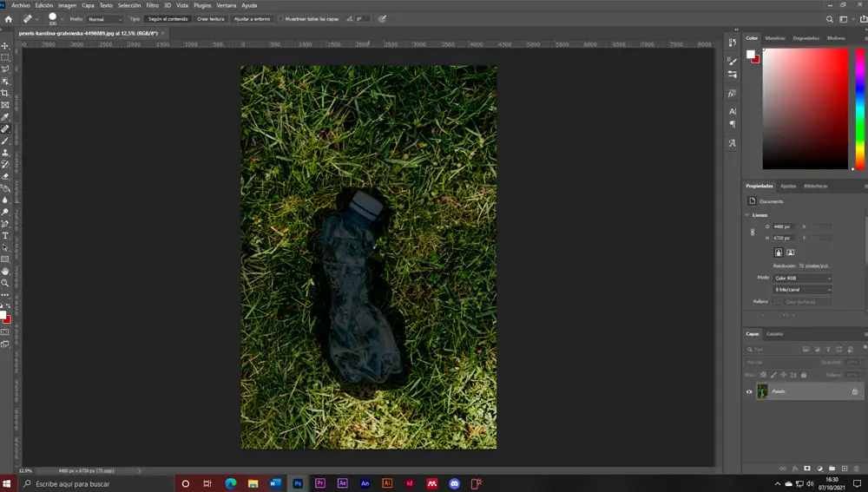Select the Hand tool

(x=5, y=272)
